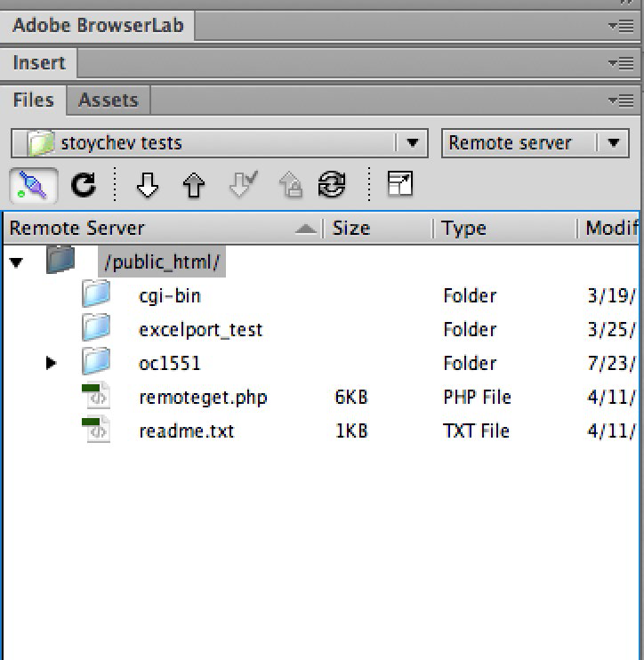Open the Insert panel tab
Image resolution: width=644 pixels, height=660 pixels.
[39, 63]
